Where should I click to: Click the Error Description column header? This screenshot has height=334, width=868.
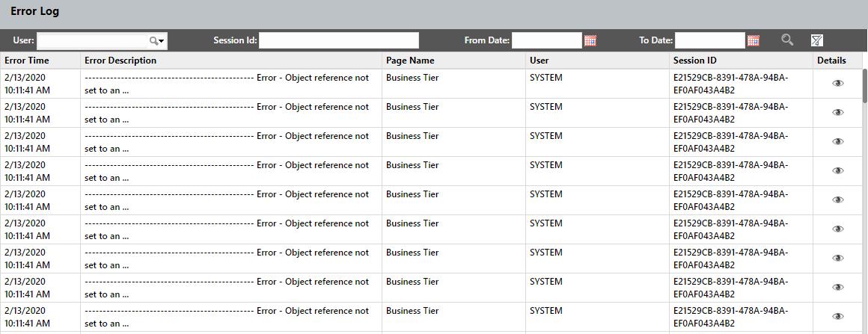point(120,61)
